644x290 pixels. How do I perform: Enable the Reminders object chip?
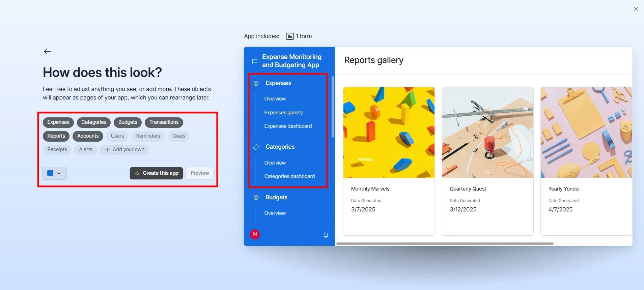click(x=148, y=136)
